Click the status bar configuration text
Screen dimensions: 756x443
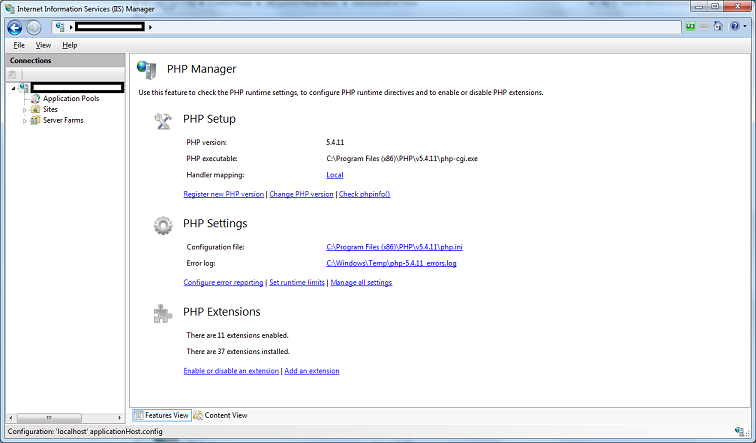(x=85, y=431)
